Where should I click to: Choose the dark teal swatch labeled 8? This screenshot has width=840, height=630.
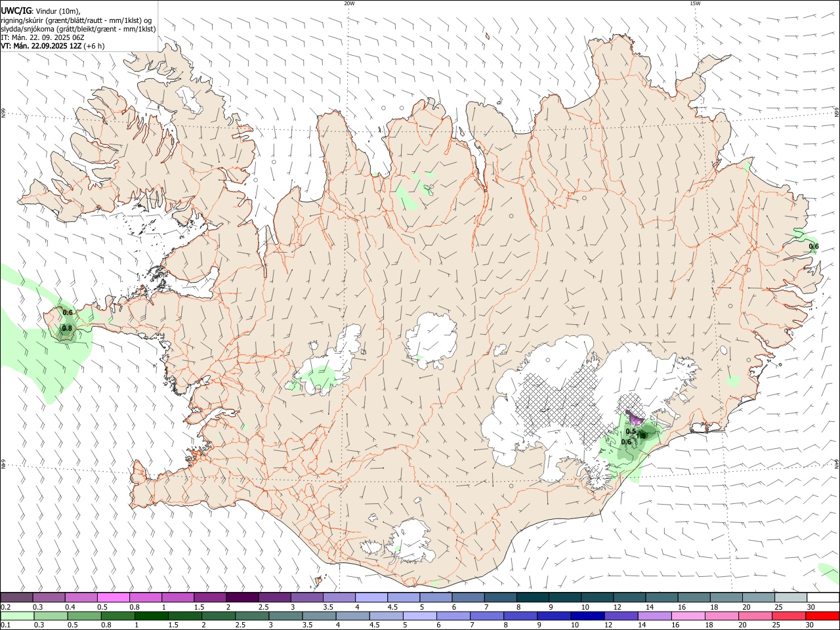(532, 597)
